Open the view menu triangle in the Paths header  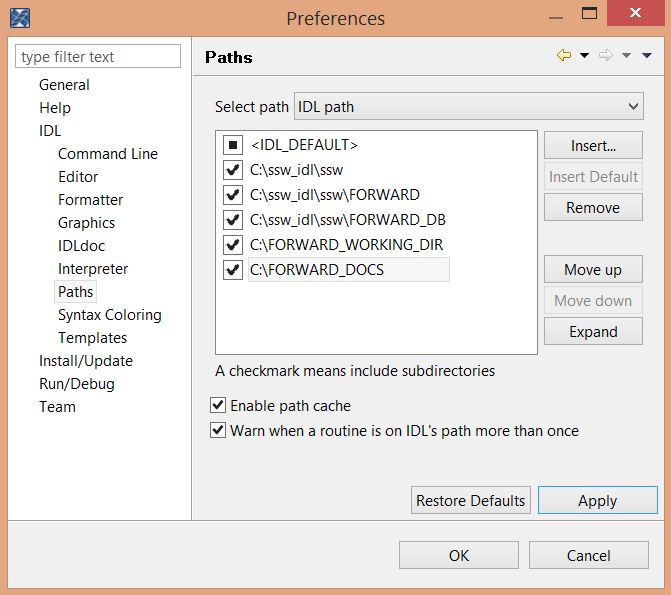(646, 56)
